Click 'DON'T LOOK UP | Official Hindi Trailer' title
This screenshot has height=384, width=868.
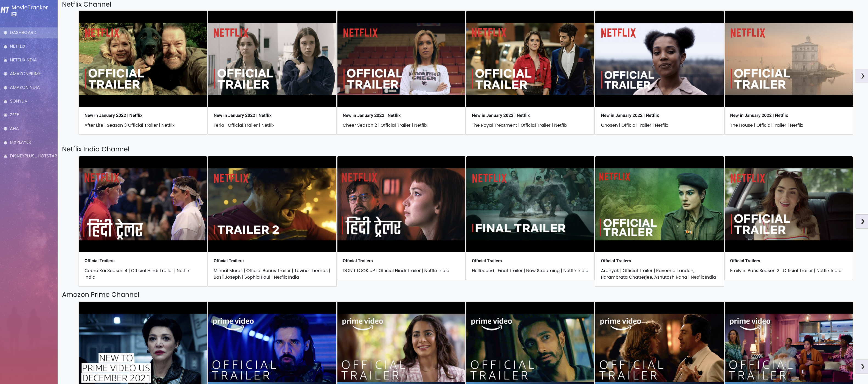396,270
